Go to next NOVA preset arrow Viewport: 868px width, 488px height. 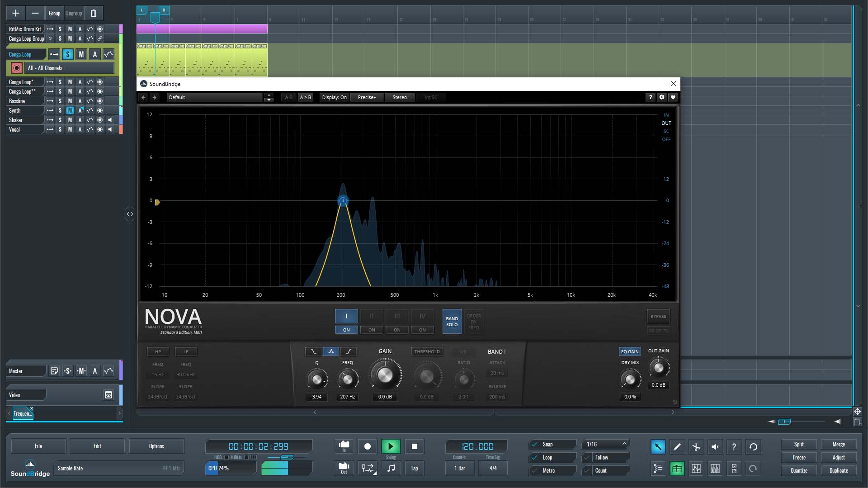pyautogui.click(x=154, y=97)
